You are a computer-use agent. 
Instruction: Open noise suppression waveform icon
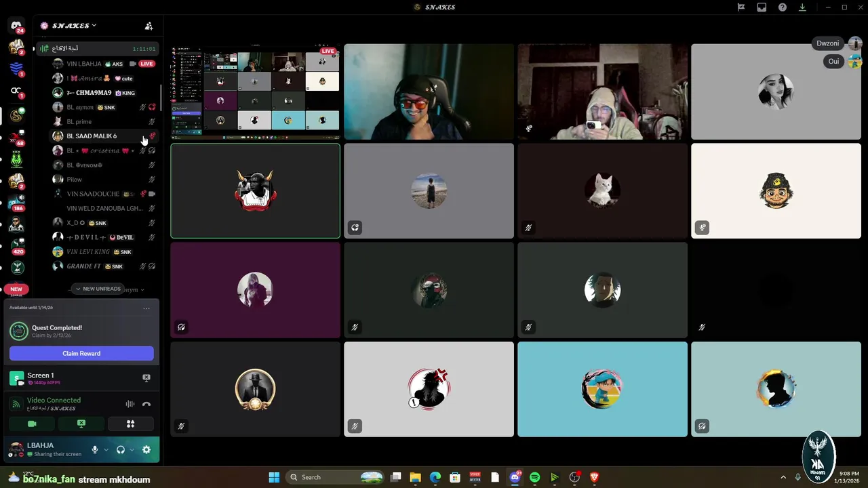tap(130, 404)
